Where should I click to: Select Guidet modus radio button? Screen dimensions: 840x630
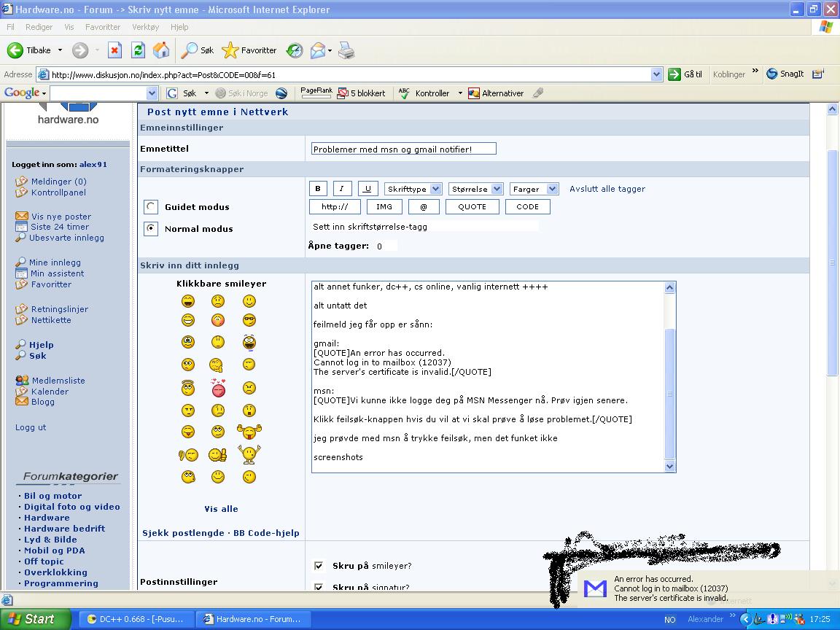click(151, 207)
